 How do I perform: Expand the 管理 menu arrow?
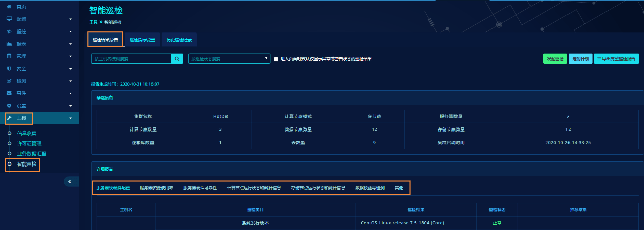(x=70, y=56)
